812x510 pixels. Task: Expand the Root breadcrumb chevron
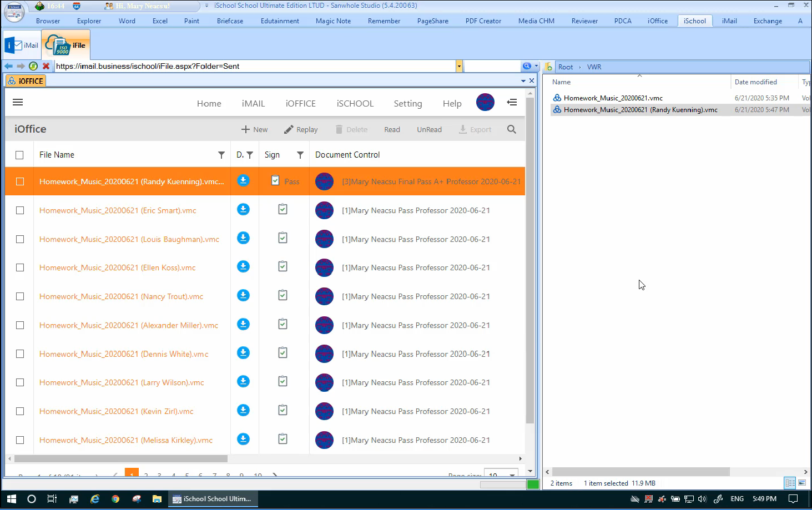coord(580,67)
